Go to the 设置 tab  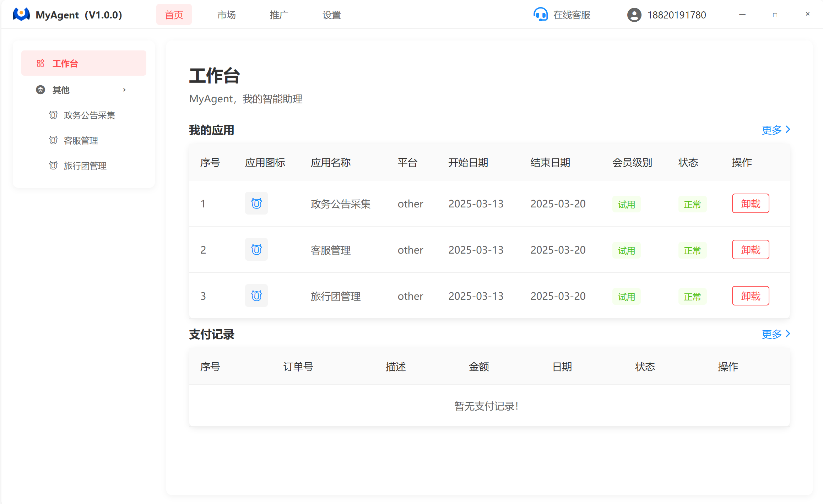pyautogui.click(x=331, y=15)
